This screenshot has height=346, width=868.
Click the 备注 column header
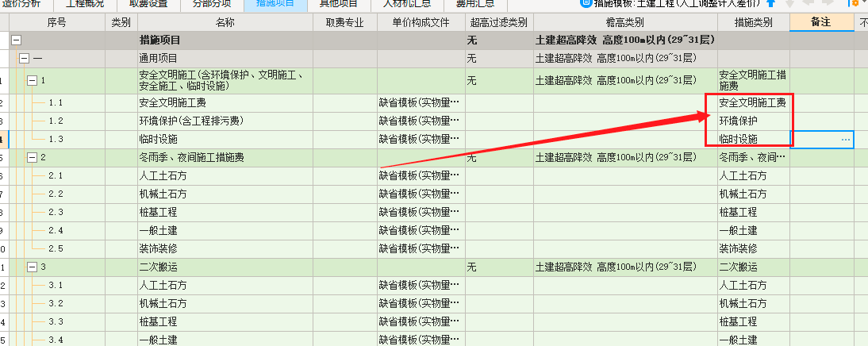pos(821,23)
